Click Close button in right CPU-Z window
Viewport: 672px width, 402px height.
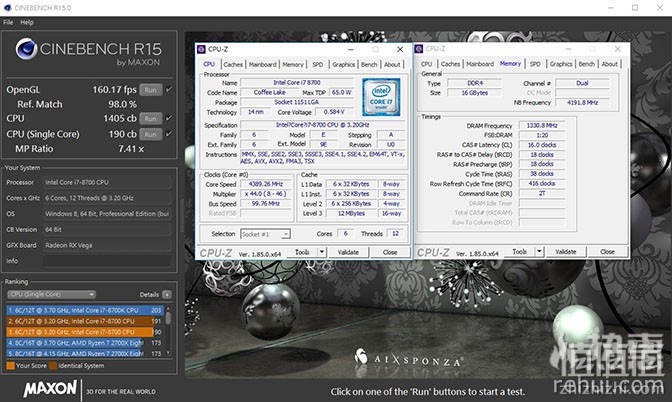(x=607, y=252)
